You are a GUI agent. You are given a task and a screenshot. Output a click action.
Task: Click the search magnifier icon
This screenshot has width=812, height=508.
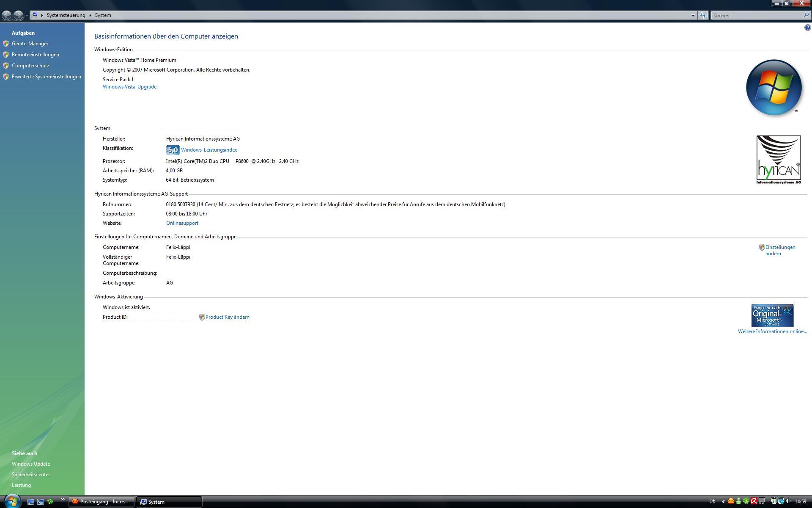806,15
